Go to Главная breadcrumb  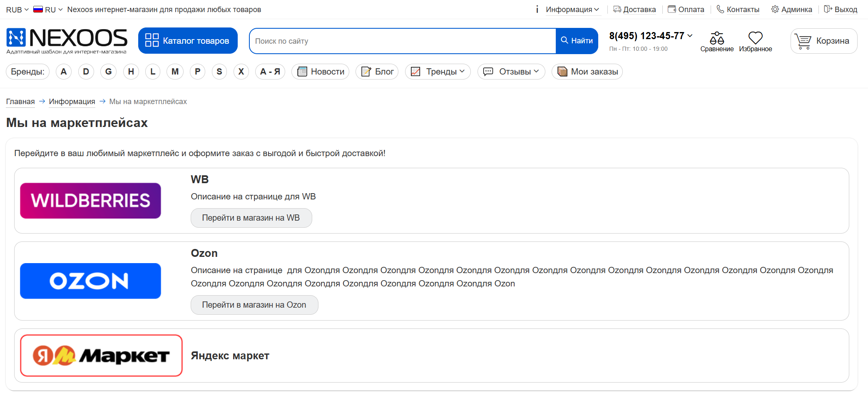coord(20,102)
